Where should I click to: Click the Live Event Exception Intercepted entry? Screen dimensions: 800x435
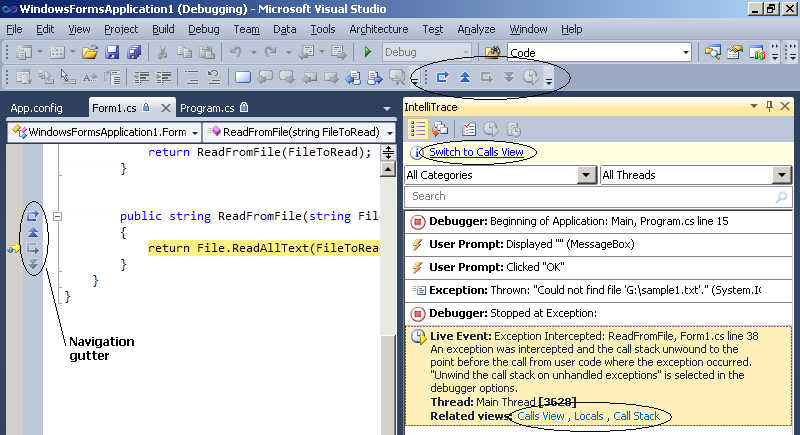pos(598,376)
